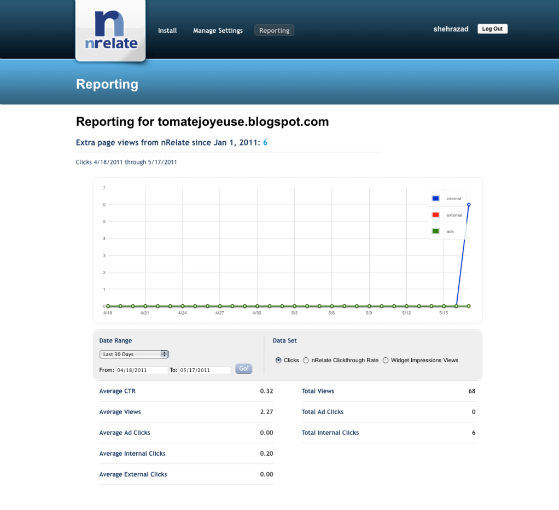This screenshot has width=559, height=510.
Task: Click the Total Internal Clicks label
Action: tap(330, 433)
